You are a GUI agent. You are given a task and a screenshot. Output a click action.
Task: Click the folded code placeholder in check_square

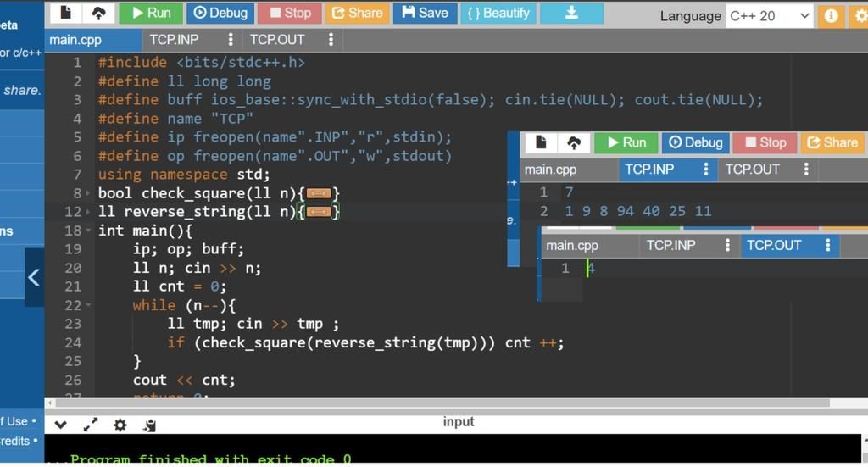(319, 193)
